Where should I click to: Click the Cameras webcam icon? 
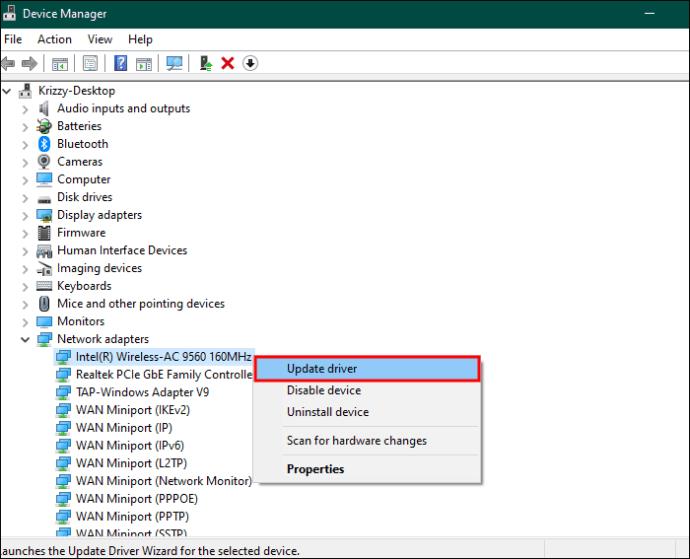coord(44,162)
